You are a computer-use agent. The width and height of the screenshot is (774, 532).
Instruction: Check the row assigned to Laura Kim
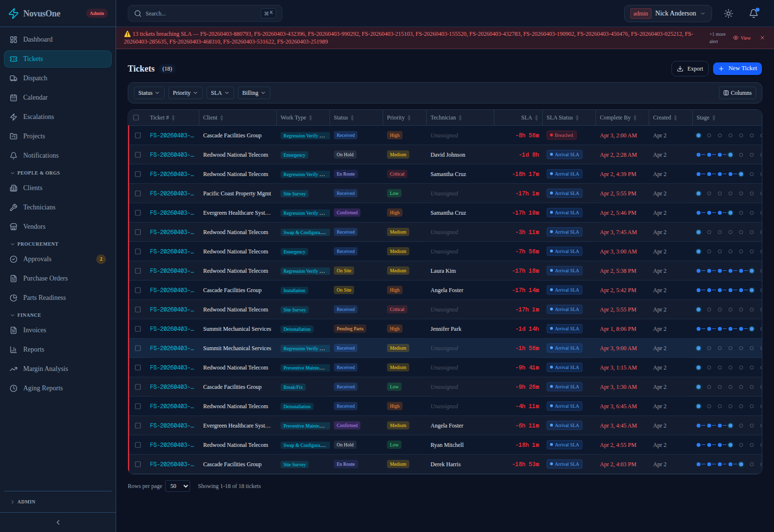(x=138, y=271)
